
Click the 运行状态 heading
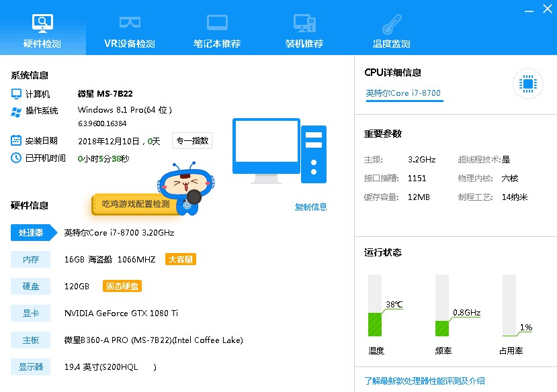383,252
